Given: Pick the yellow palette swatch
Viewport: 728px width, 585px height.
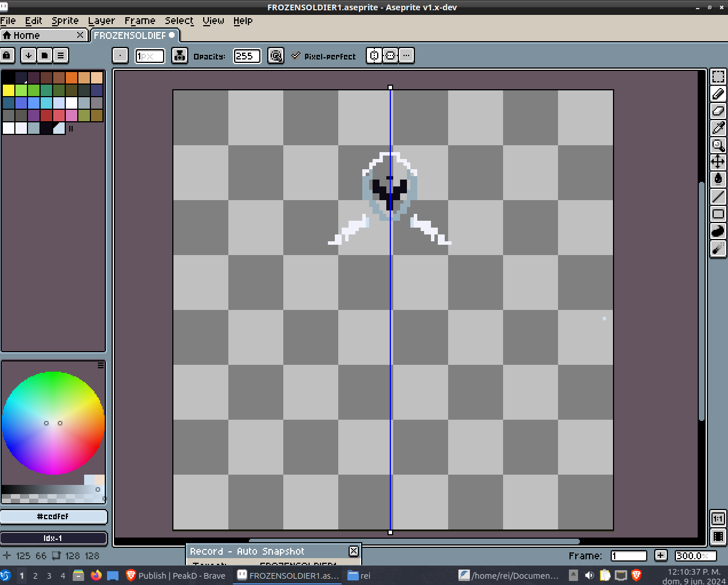Looking at the screenshot, I should 9,90.
